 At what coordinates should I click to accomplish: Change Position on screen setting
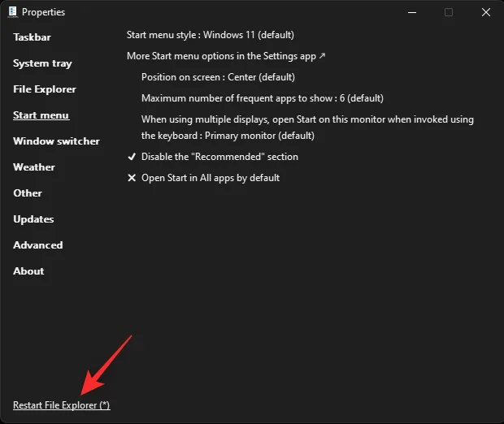tap(218, 77)
